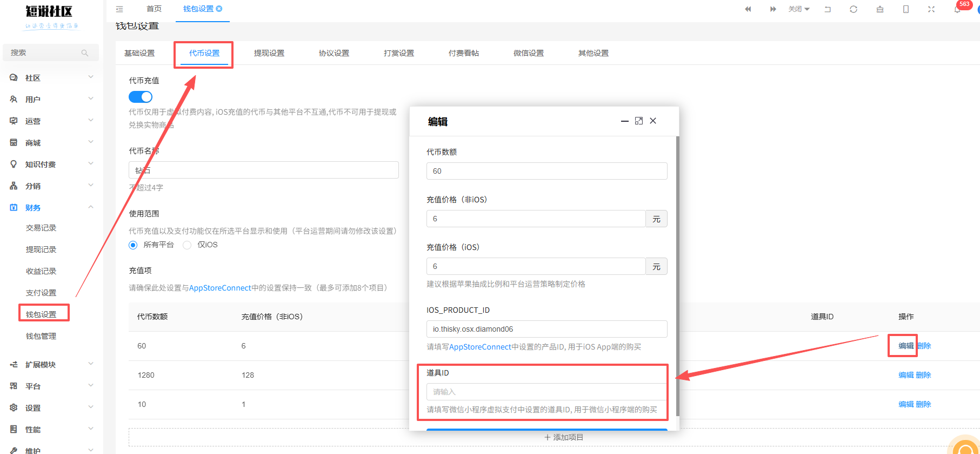980x454 pixels.
Task: Click the 性能 icon in sidebar
Action: coord(14,430)
